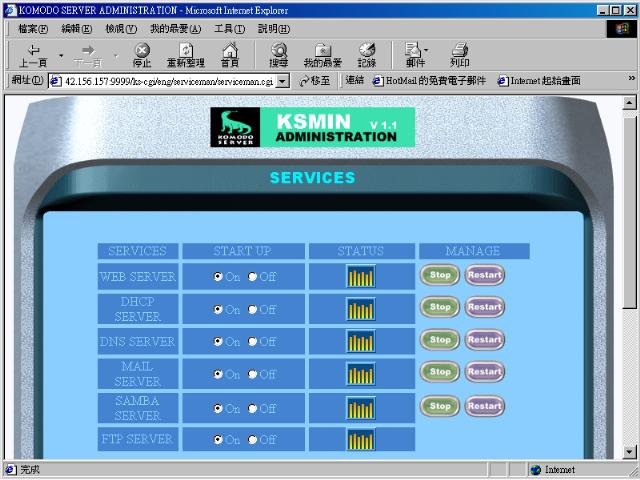Click the Stop (停止) toolbar icon
The image size is (640, 480).
(142, 54)
